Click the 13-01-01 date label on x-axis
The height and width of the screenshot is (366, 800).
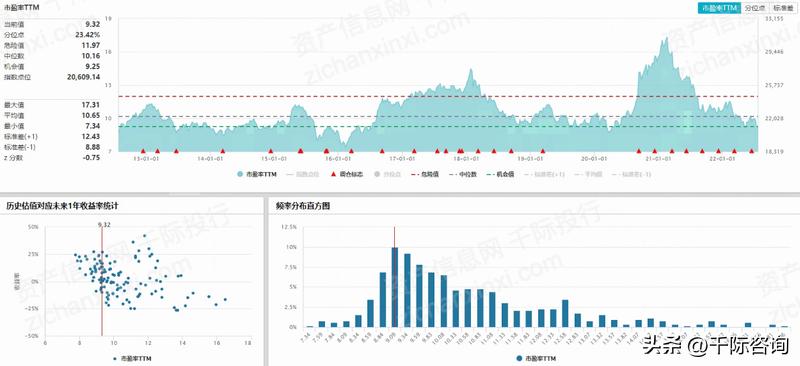146,159
